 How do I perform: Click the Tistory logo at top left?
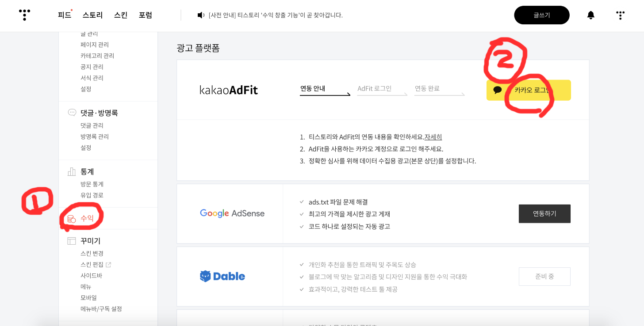coord(25,15)
